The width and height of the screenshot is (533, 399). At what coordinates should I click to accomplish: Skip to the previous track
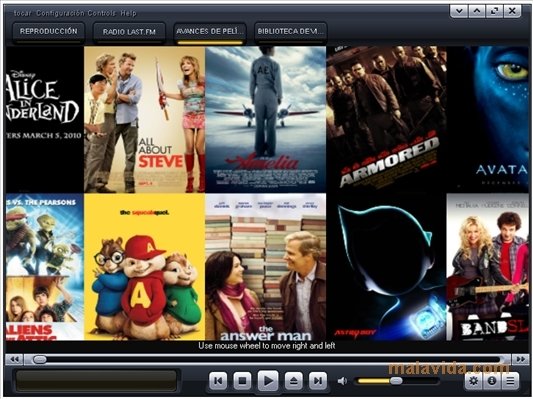[218, 381]
